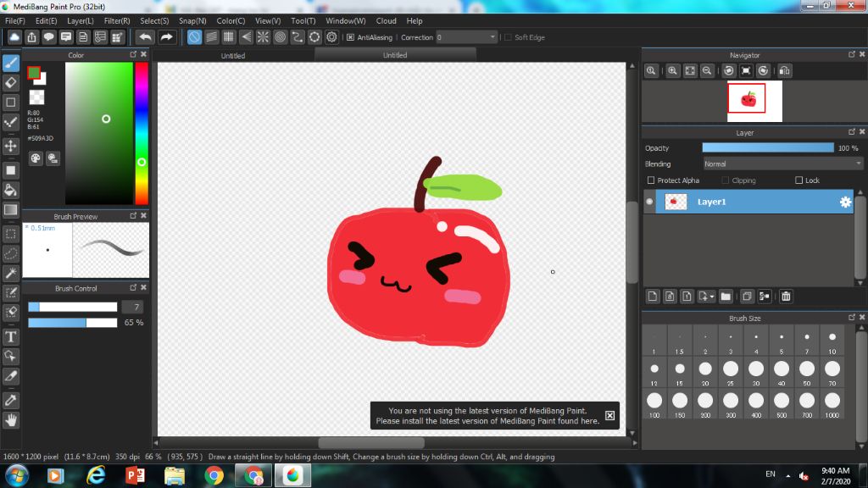Select the Eraser tool

tap(10, 83)
